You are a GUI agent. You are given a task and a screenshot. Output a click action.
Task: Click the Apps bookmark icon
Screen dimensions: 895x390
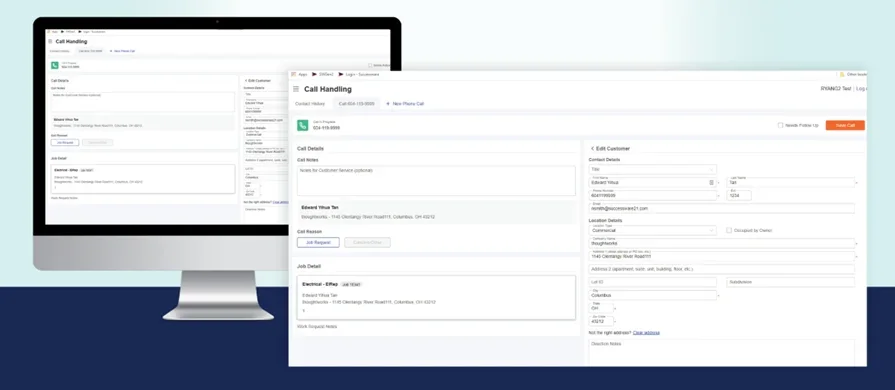pyautogui.click(x=294, y=74)
